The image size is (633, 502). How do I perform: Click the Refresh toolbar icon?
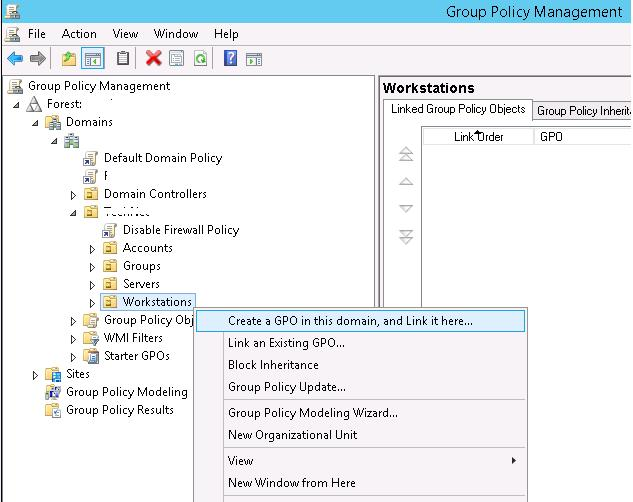point(200,59)
